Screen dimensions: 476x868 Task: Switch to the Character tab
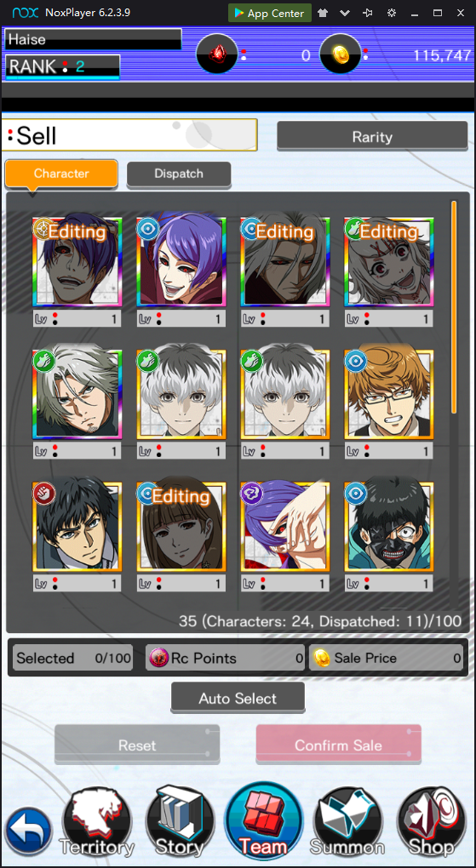(x=61, y=174)
